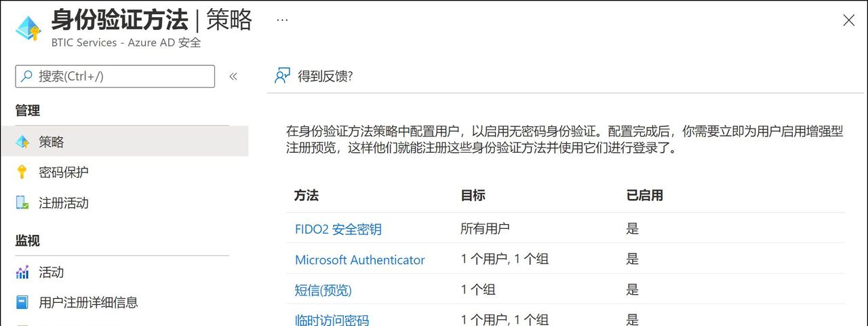868x326 pixels.
Task: Close the 身份验证方法 blade
Action: click(848, 20)
